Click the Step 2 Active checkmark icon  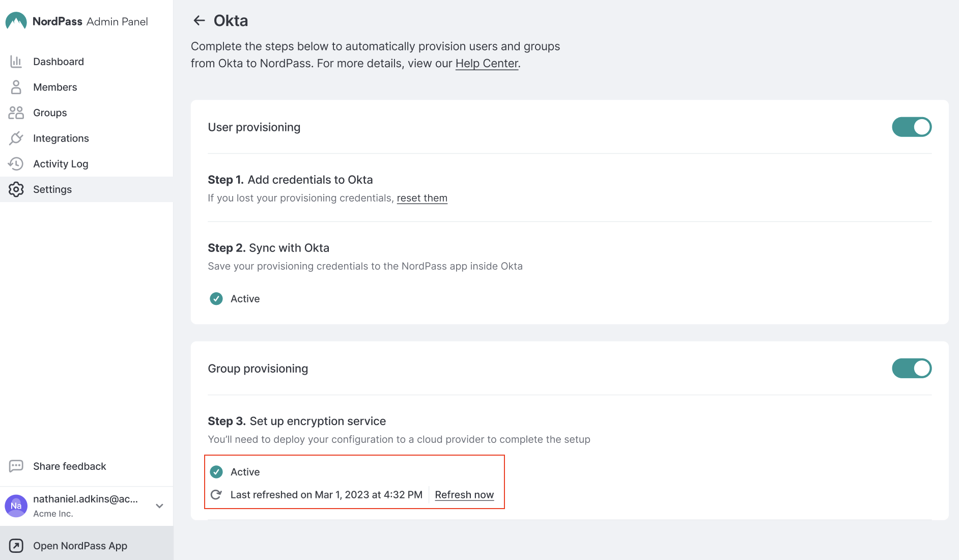[x=216, y=299]
